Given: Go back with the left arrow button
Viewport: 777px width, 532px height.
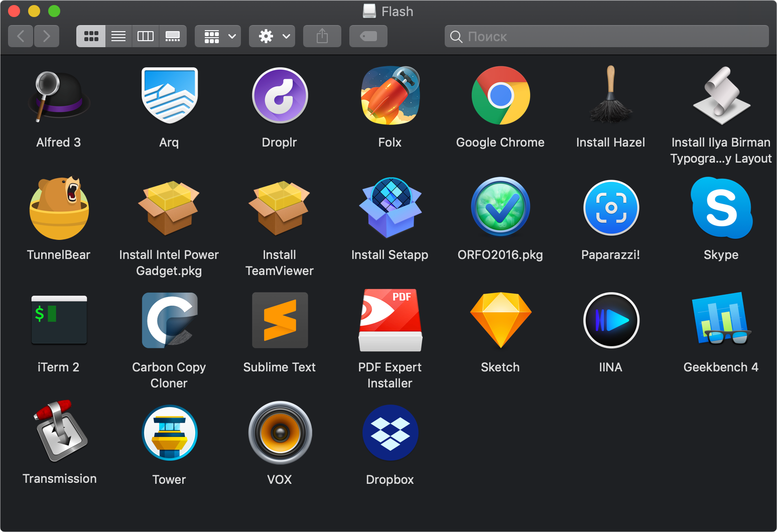Looking at the screenshot, I should [21, 36].
